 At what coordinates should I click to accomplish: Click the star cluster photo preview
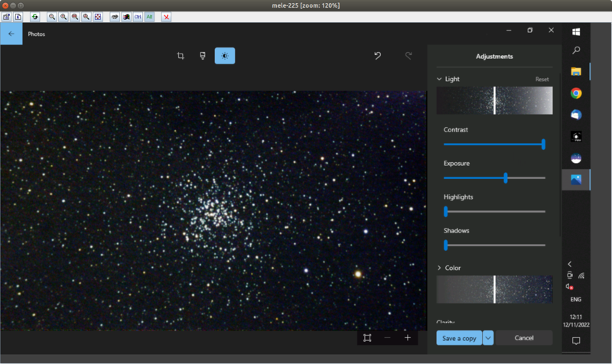tap(213, 211)
